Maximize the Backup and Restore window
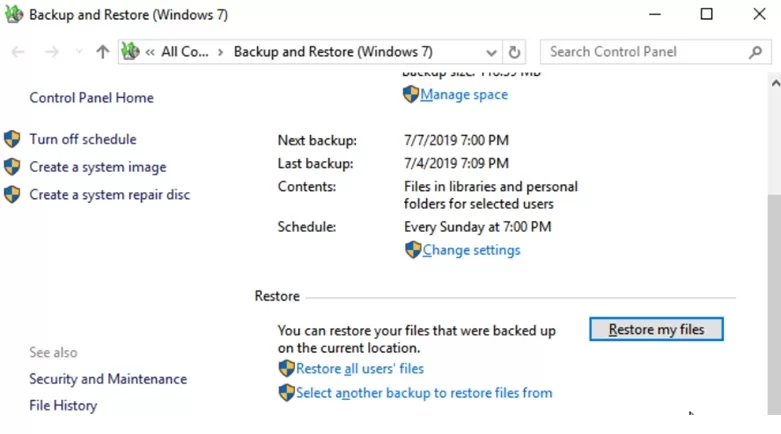Image resolution: width=781 pixels, height=434 pixels. (706, 14)
